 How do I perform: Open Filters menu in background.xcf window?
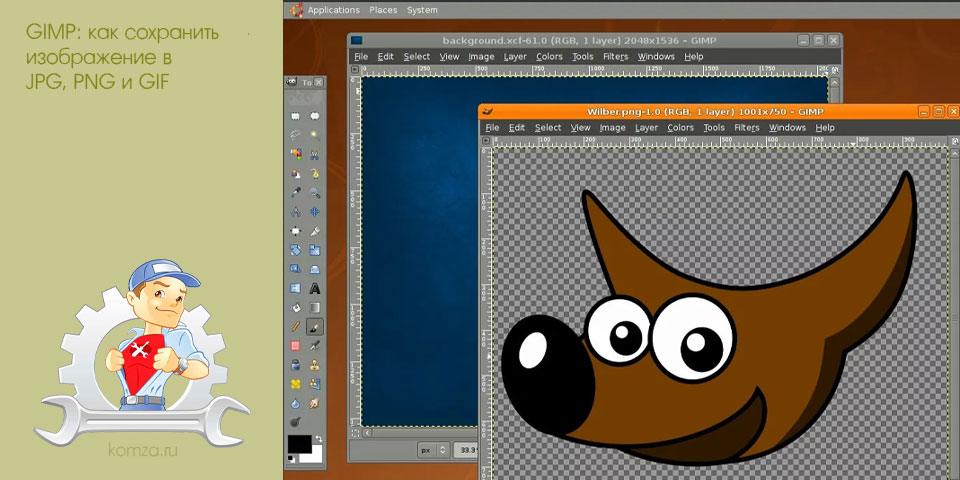click(x=616, y=56)
